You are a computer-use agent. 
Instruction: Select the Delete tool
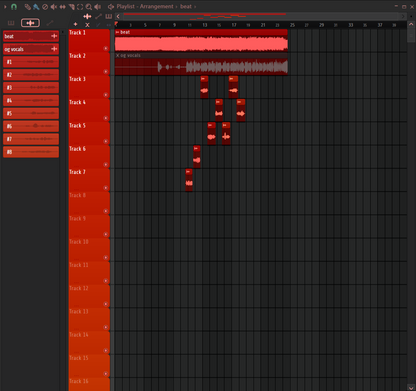coord(45,7)
